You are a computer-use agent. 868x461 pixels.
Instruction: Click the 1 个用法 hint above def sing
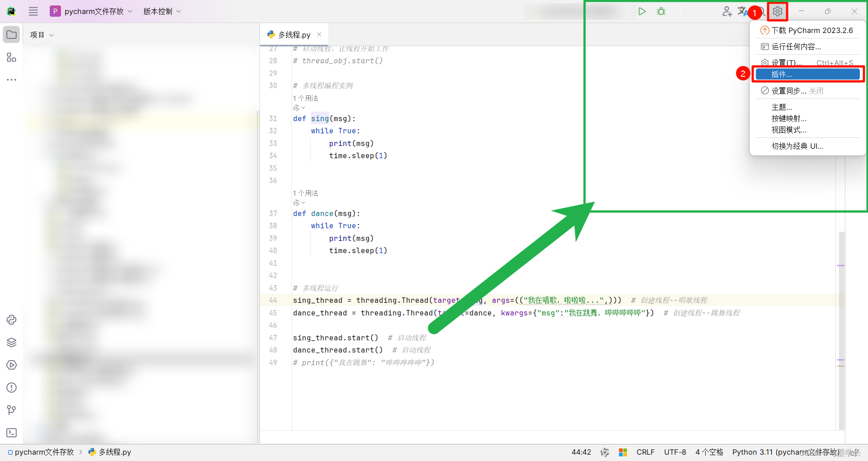tap(306, 98)
